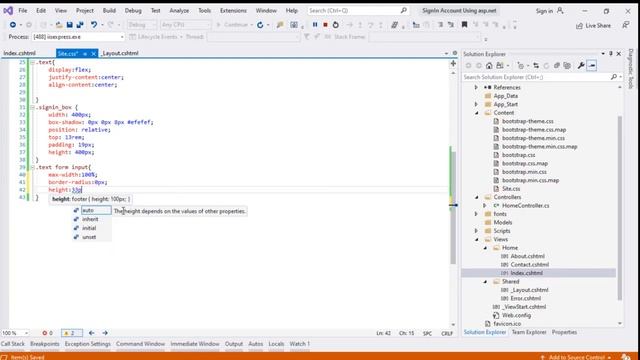Open the Continue button dropdown arrow
The height and width of the screenshot is (360, 640).
pyautogui.click(x=251, y=25)
